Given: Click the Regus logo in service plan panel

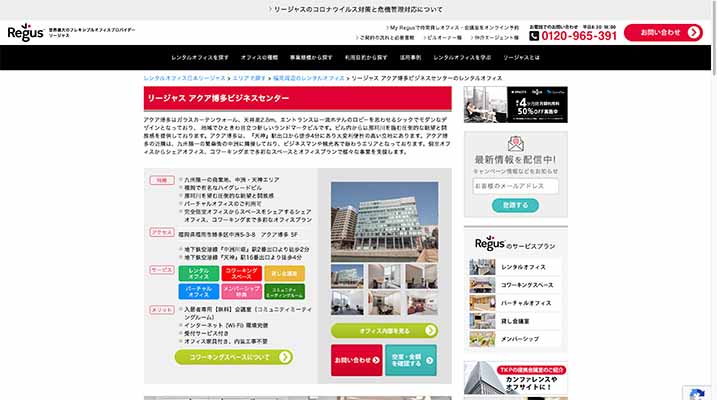Looking at the screenshot, I should point(490,244).
